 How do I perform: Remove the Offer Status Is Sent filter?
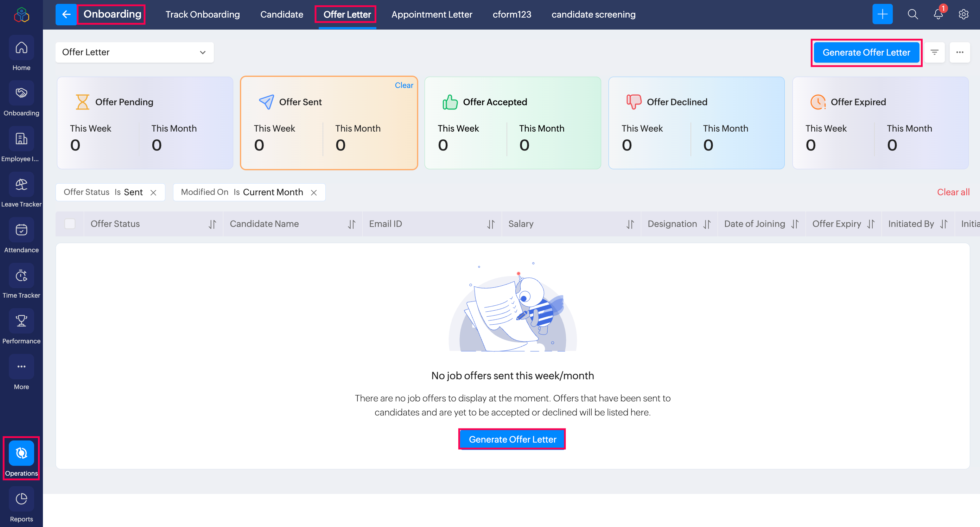[153, 192]
